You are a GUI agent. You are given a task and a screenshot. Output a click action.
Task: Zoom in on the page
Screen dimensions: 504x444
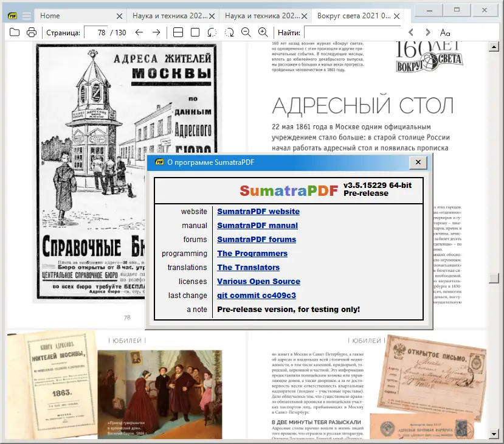pos(262,33)
